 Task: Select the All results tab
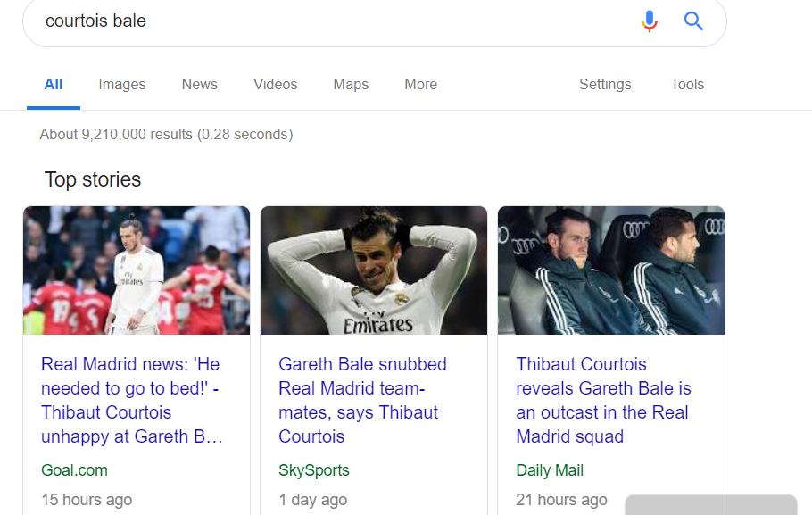(54, 85)
